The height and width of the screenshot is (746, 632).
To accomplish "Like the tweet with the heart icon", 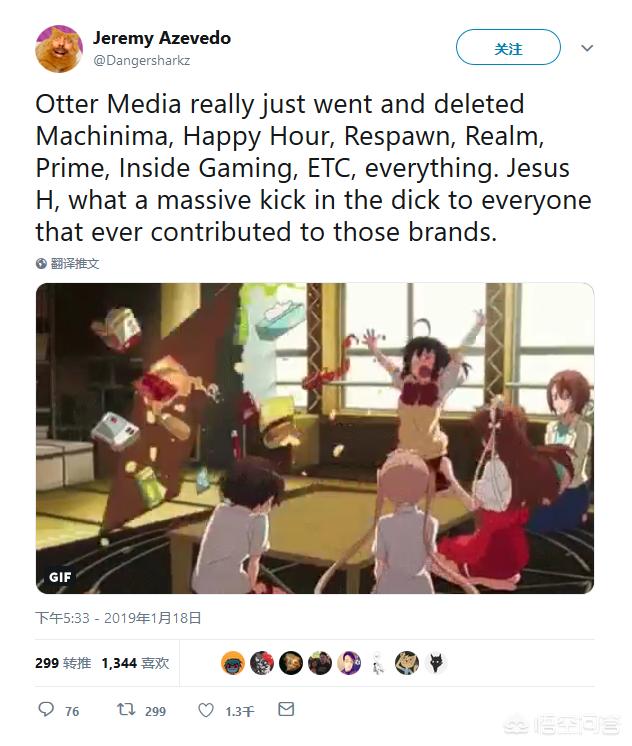I will (206, 710).
